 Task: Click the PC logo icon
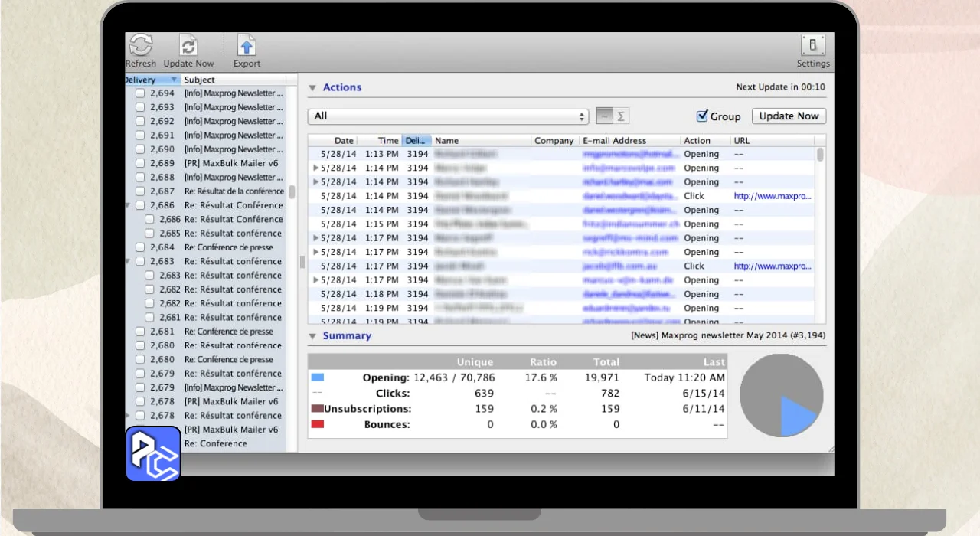coord(153,453)
